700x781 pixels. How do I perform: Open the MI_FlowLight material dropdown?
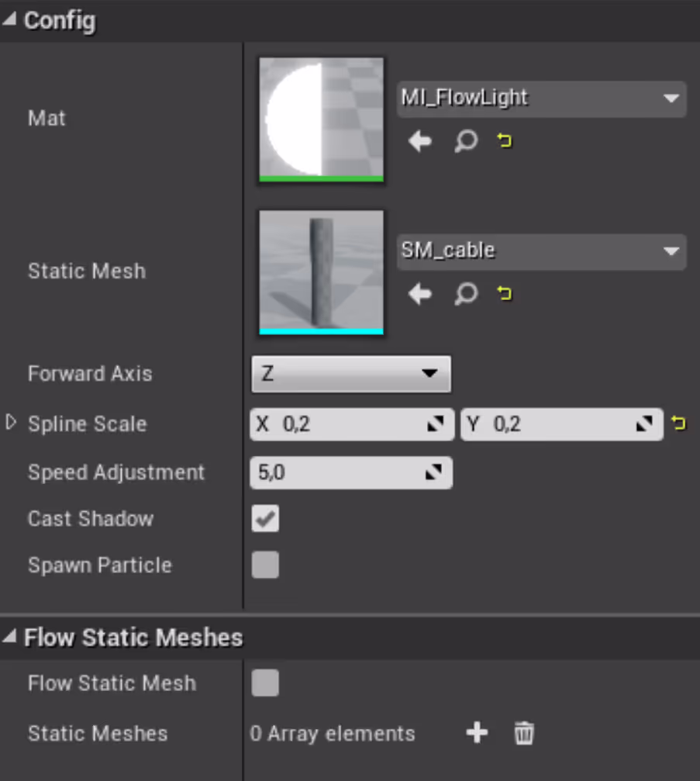pyautogui.click(x=542, y=98)
